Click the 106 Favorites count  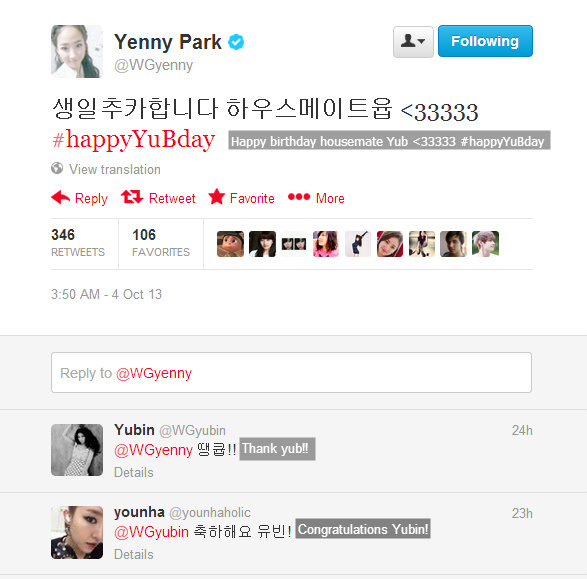click(x=161, y=243)
